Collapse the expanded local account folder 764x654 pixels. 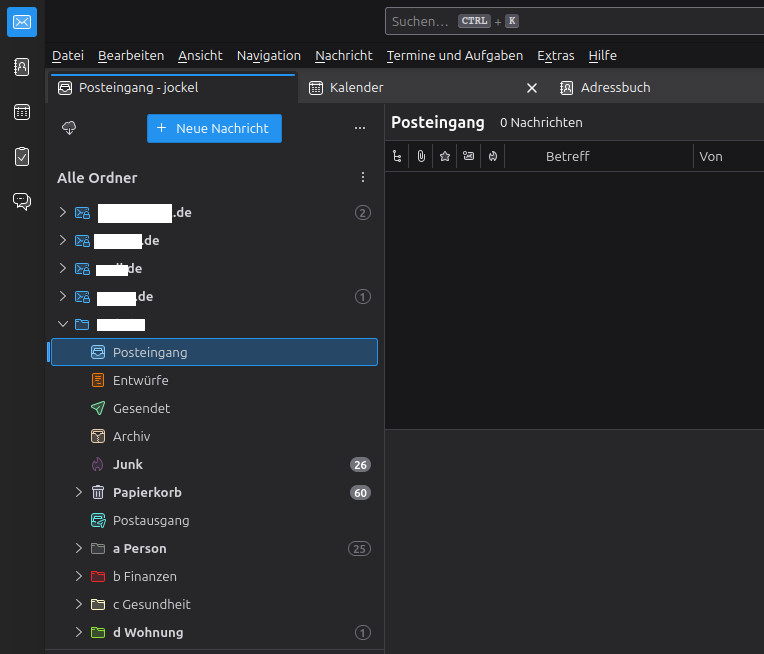point(63,324)
